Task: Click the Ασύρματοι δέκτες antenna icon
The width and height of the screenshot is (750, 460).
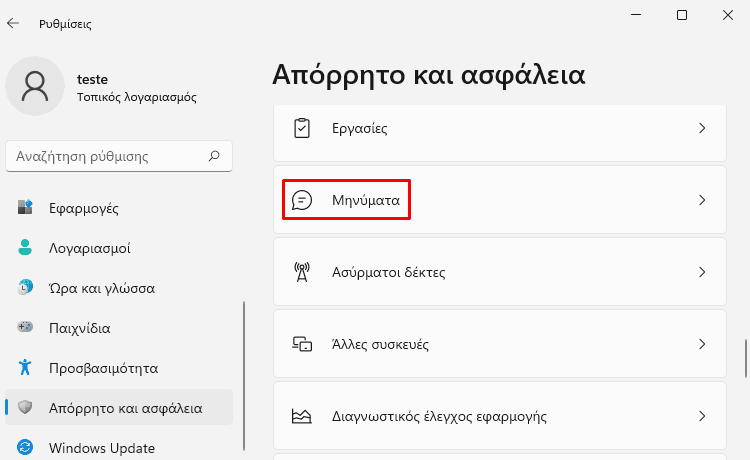Action: click(302, 272)
